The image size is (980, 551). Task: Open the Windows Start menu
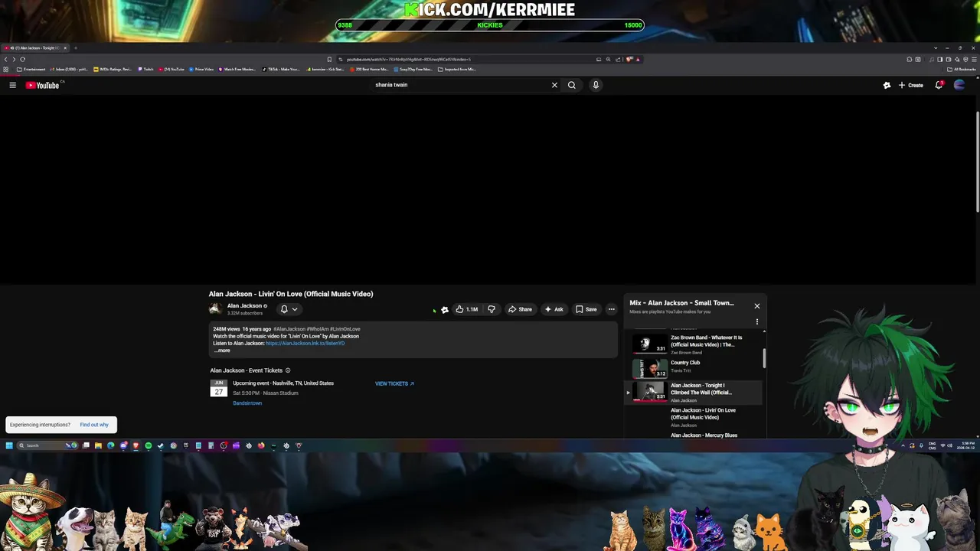click(9, 445)
